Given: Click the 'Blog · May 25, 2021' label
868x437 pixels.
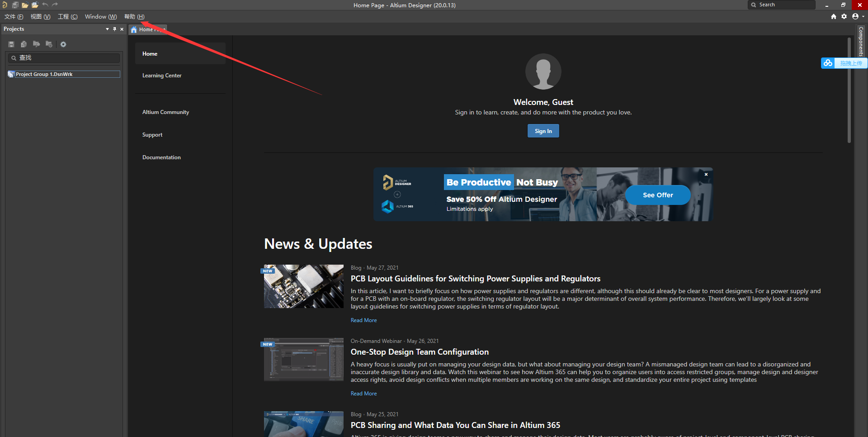Looking at the screenshot, I should [x=374, y=414].
